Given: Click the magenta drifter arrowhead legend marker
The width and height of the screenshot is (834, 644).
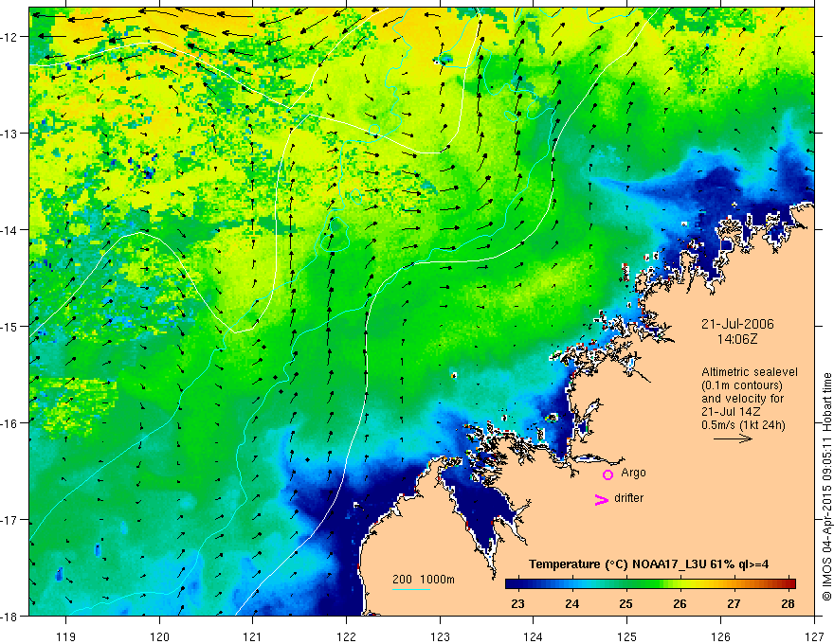Looking at the screenshot, I should (602, 499).
